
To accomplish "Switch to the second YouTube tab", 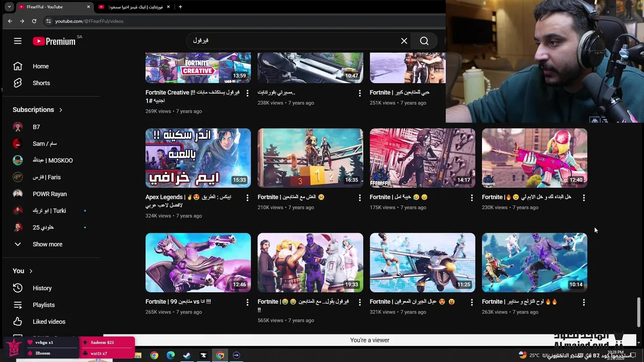I will click(134, 7).
